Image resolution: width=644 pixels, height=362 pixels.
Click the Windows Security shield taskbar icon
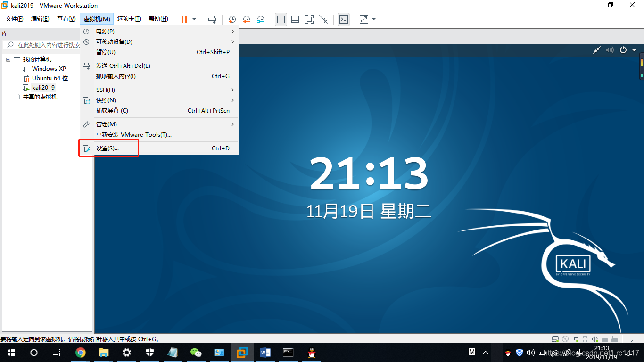[150, 353]
